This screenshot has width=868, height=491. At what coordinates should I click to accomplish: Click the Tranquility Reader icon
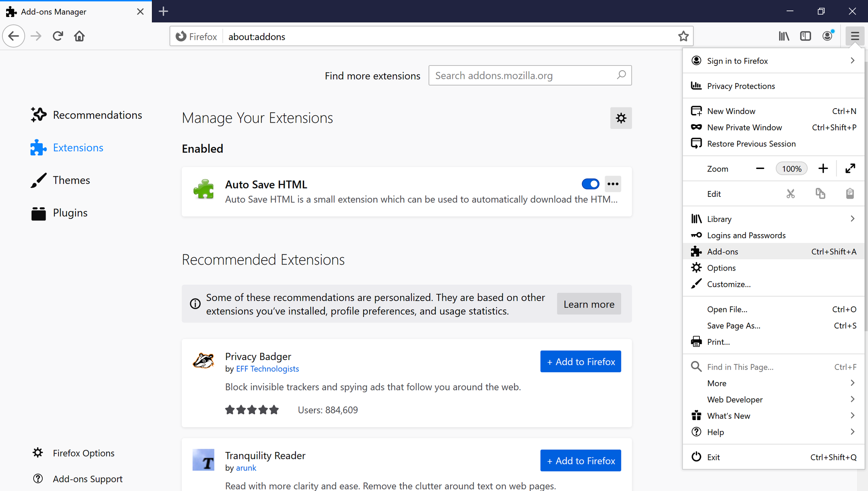pyautogui.click(x=203, y=460)
